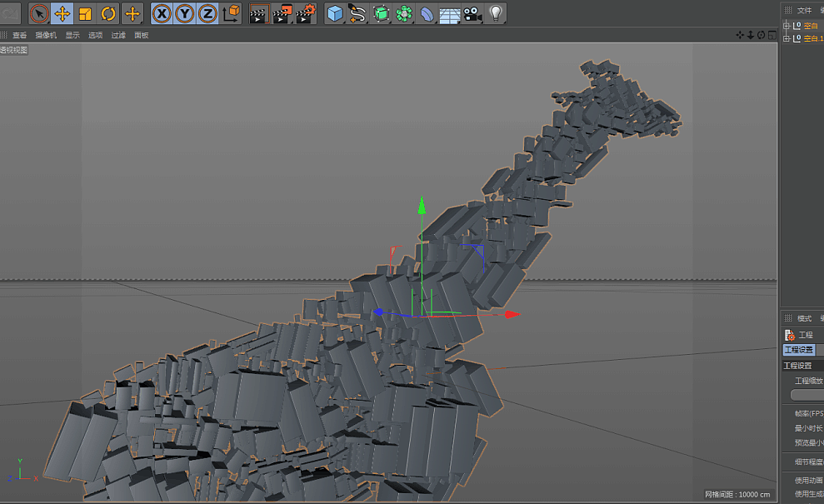824x504 pixels.
Task: Click the attribute manager grip handle
Action: click(x=787, y=318)
